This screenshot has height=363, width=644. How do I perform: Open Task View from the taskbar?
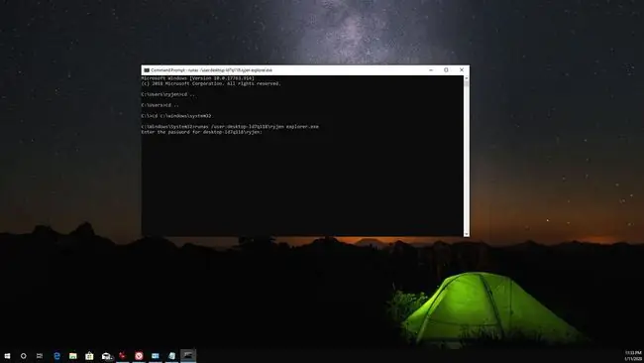[40, 356]
